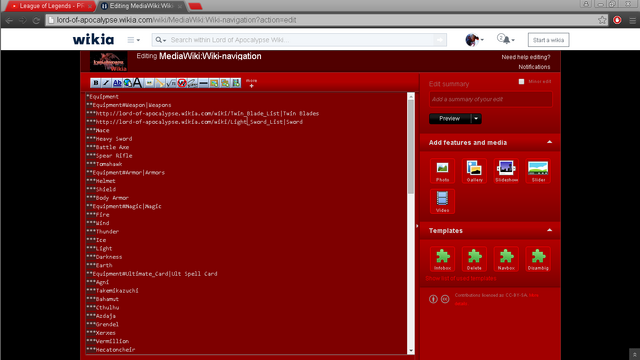Insert external link with globe icon
Viewport: 640px width, 360px height.
(127, 83)
